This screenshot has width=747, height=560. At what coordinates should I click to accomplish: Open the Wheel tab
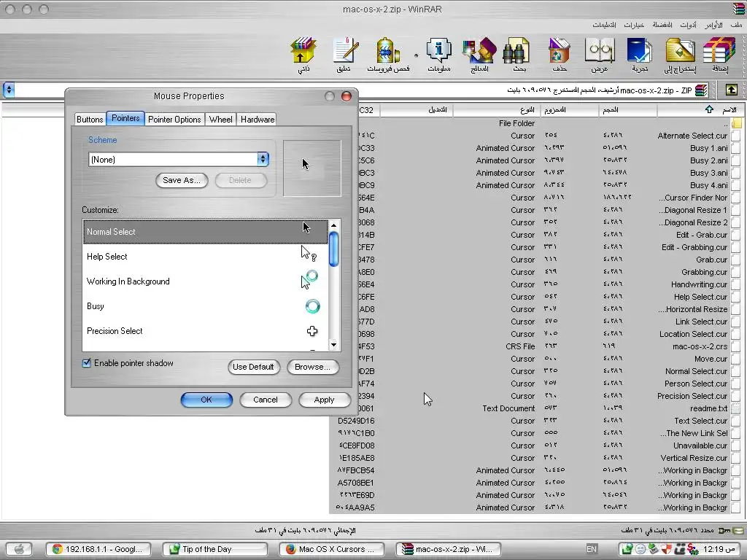(220, 120)
